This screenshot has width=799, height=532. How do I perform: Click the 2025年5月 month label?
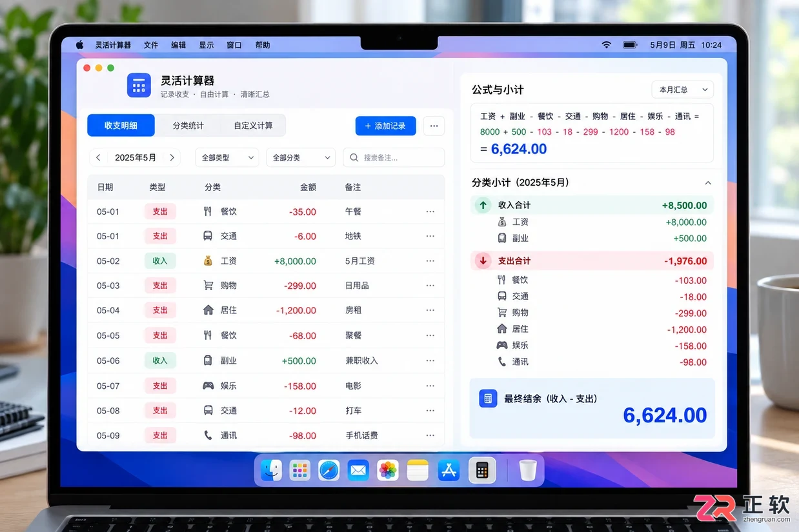tap(136, 157)
